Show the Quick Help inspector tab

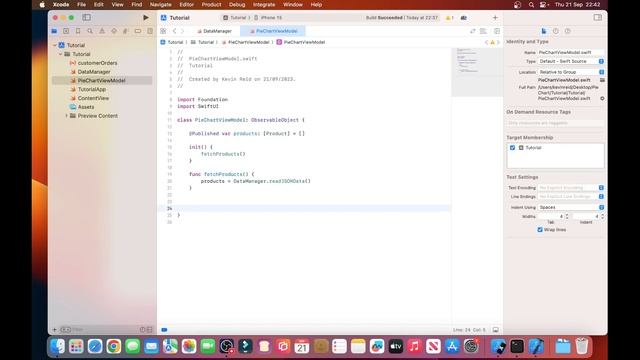pos(567,31)
